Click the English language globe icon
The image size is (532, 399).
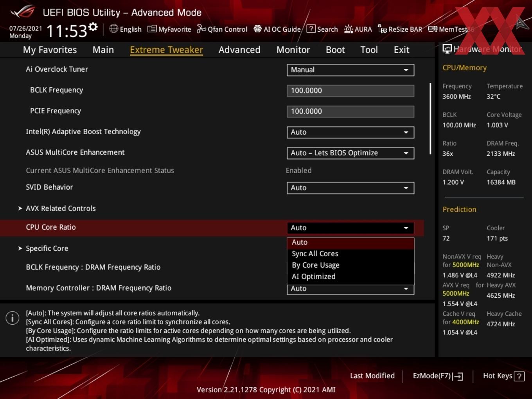pyautogui.click(x=113, y=29)
